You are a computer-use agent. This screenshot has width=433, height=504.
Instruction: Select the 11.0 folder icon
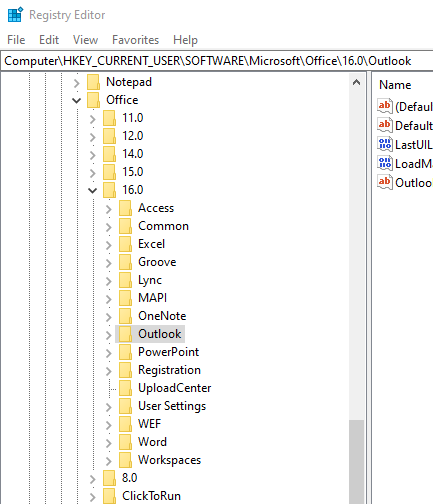click(x=109, y=118)
